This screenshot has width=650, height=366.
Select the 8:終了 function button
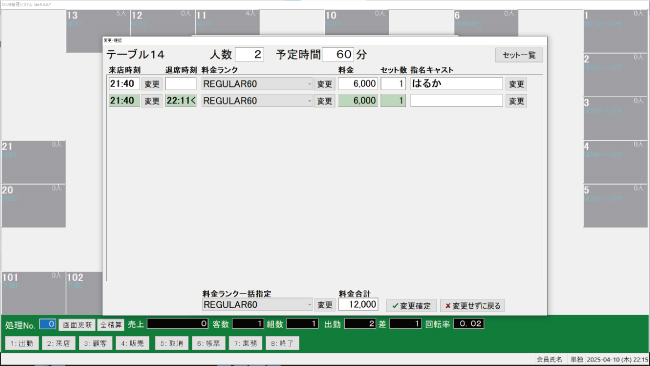(282, 343)
